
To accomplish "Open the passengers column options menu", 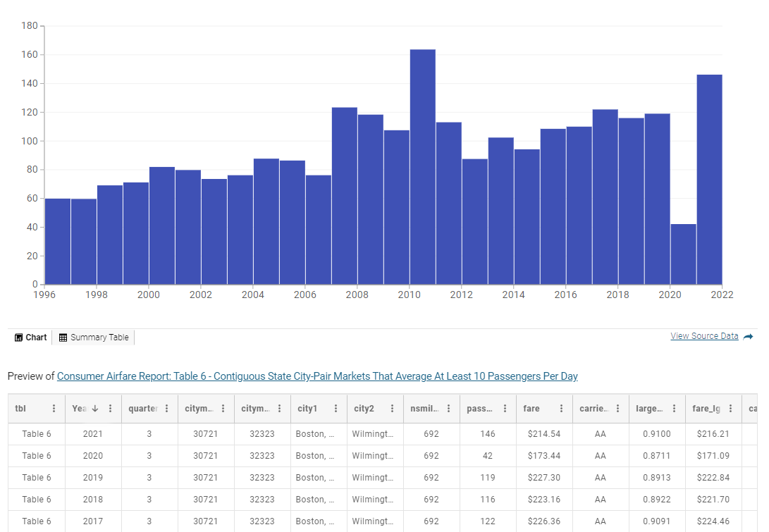I will coord(505,409).
